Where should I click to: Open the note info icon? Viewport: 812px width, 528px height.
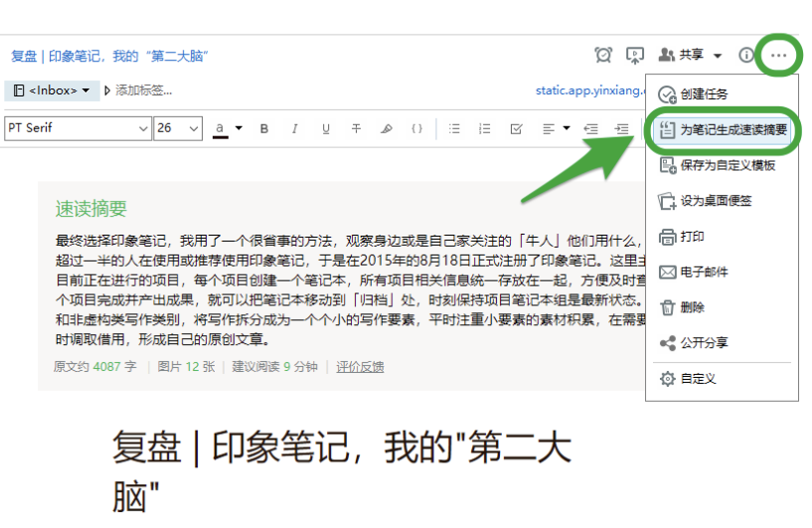(x=746, y=55)
